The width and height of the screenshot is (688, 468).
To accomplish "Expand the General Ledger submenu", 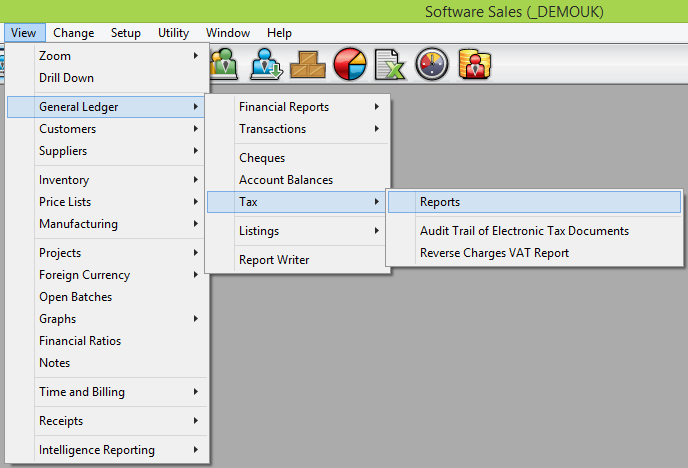I will (x=106, y=107).
